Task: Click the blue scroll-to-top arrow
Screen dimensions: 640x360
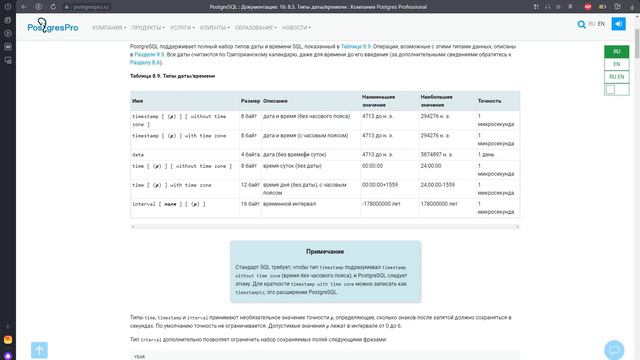Action: [39, 350]
